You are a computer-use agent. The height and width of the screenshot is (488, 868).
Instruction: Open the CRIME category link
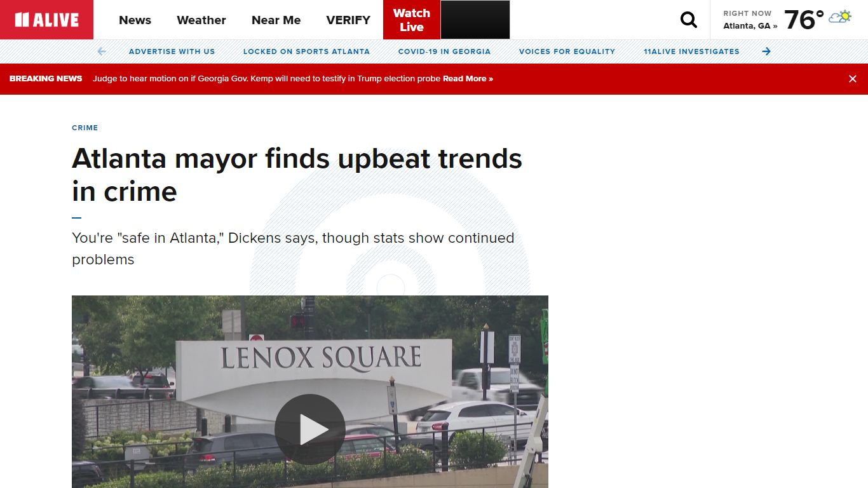[85, 128]
